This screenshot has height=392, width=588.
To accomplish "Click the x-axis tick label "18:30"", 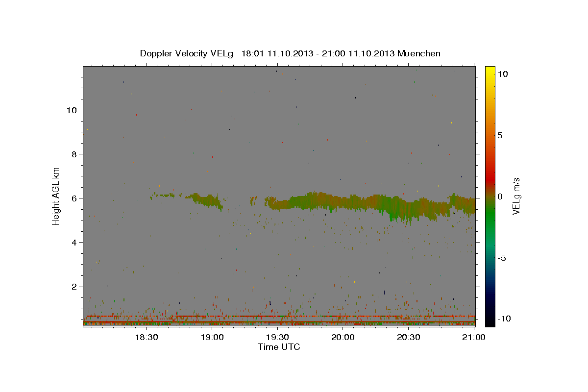I will click(147, 338).
